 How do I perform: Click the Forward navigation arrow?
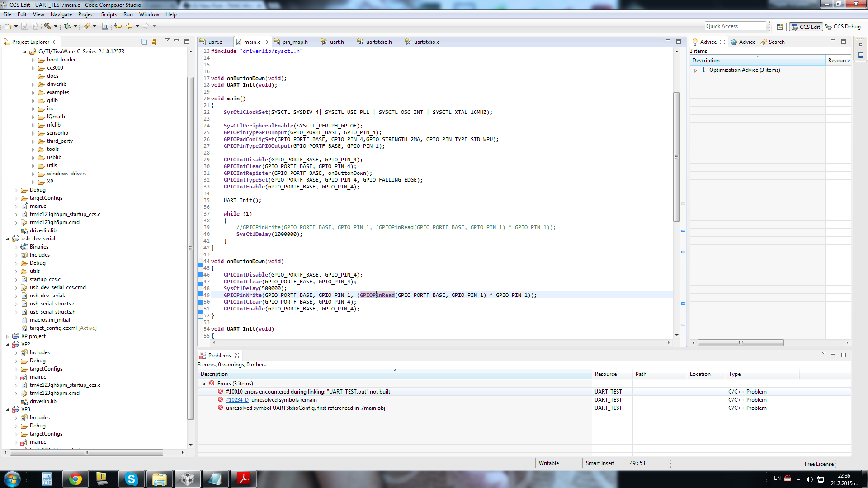pos(146,27)
